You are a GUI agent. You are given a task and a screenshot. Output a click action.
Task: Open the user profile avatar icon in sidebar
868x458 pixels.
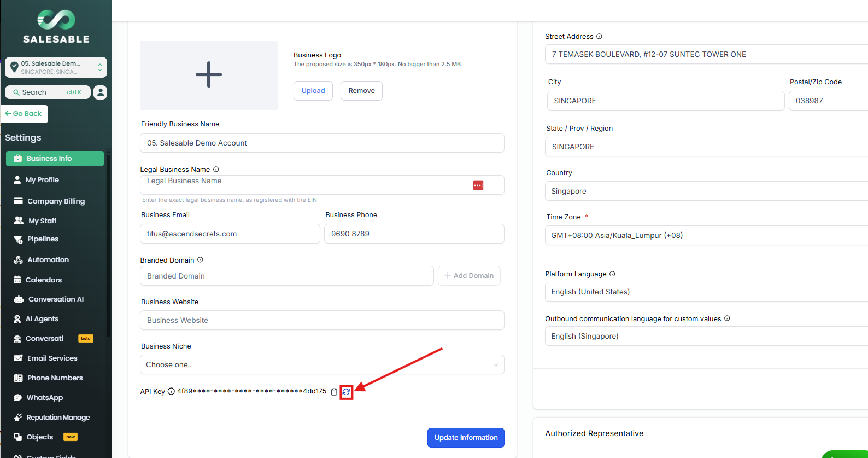100,92
